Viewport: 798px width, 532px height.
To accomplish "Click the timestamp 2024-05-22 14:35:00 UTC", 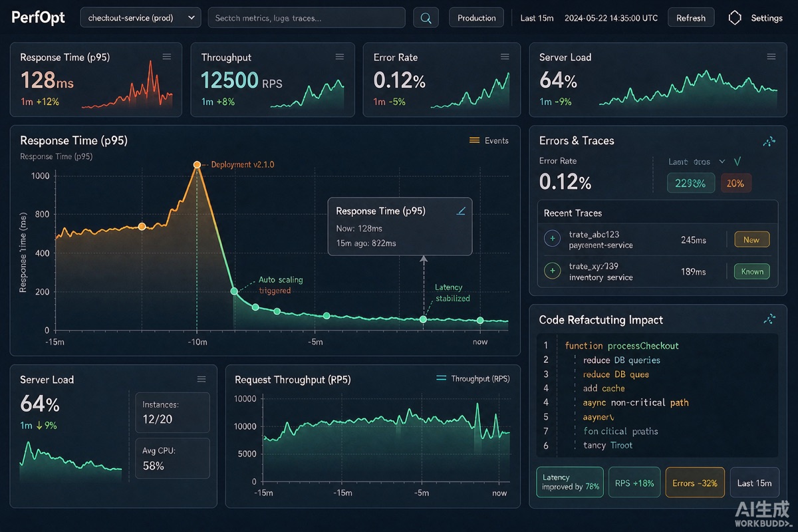I will coord(611,18).
